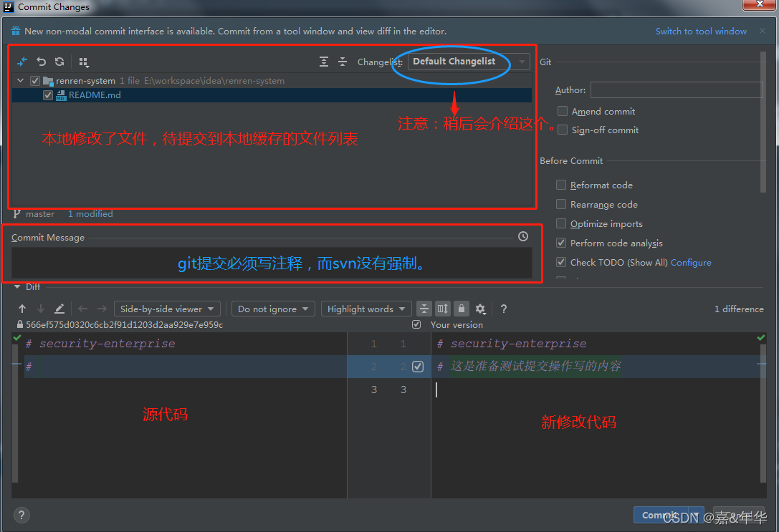Enable Reformat code option
Screen dimensions: 779x532
point(561,185)
